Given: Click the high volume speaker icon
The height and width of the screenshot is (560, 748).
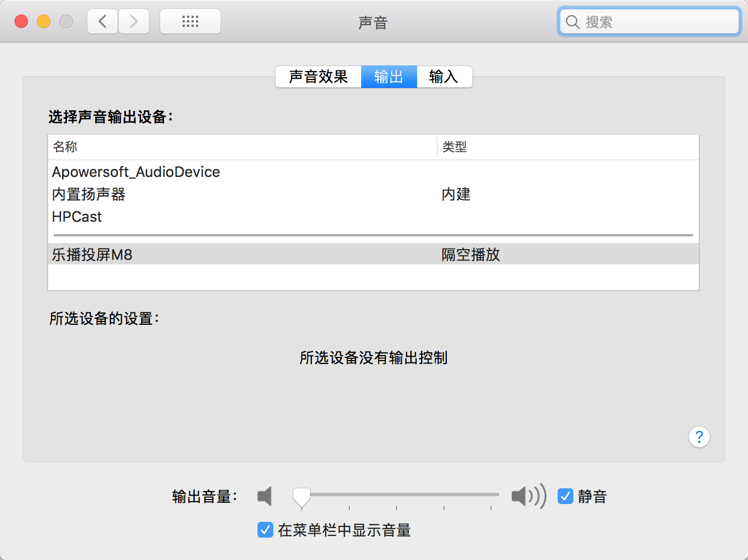Looking at the screenshot, I should click(x=529, y=496).
